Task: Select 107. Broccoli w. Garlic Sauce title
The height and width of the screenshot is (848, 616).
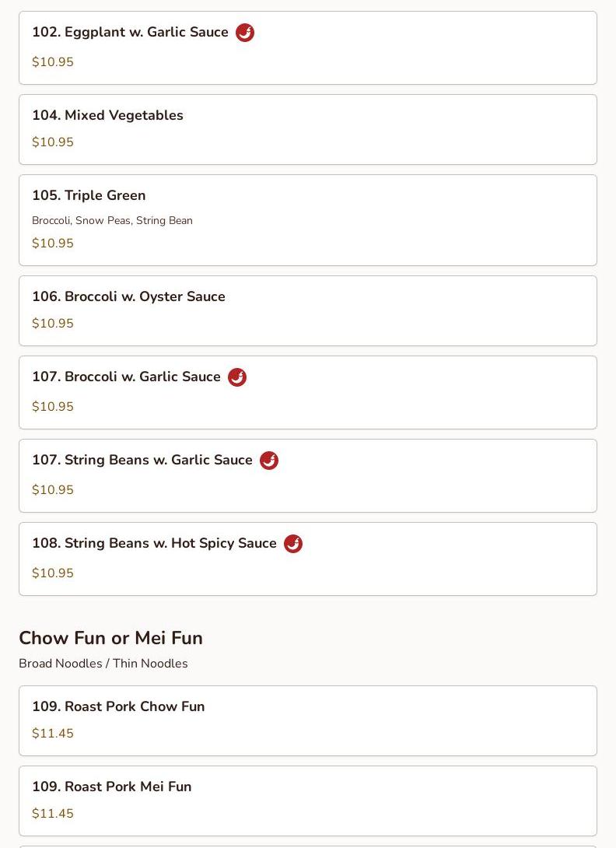Action: (126, 377)
